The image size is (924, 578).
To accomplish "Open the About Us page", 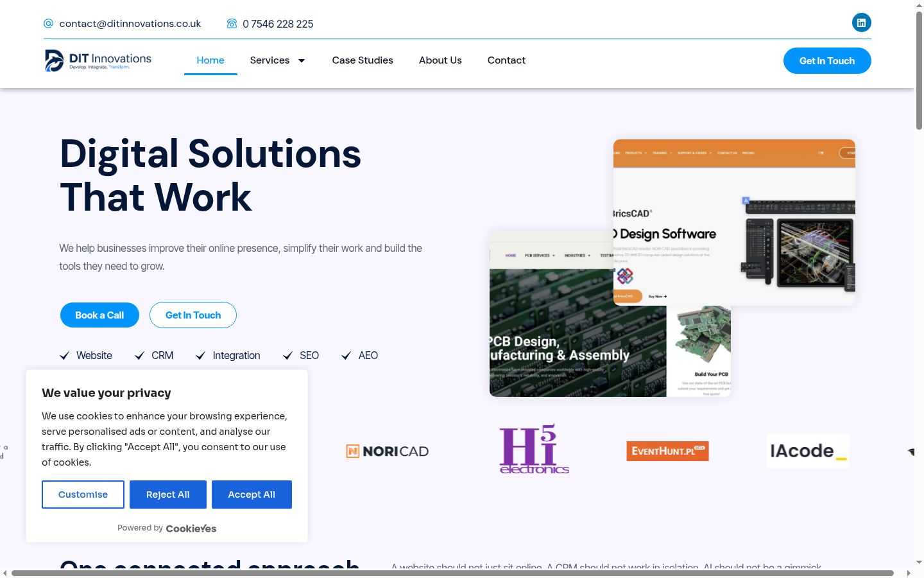I will tap(440, 60).
